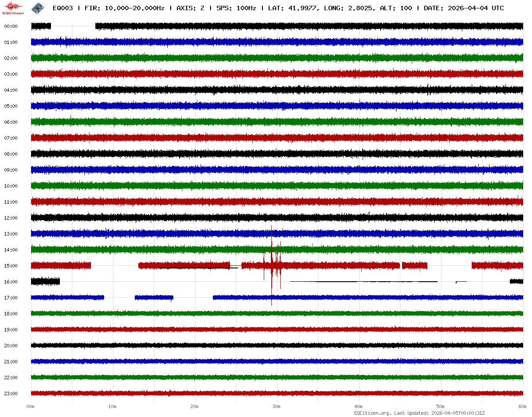Click the large red seismic spike event
The width and height of the screenshot is (532, 417).
272,265
